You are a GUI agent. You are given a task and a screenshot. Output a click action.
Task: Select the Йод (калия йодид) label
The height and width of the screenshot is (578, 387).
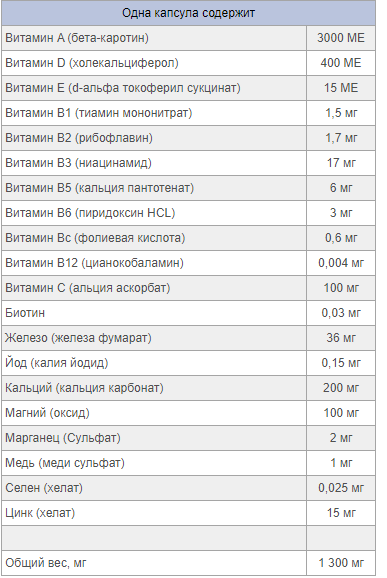coord(57,363)
